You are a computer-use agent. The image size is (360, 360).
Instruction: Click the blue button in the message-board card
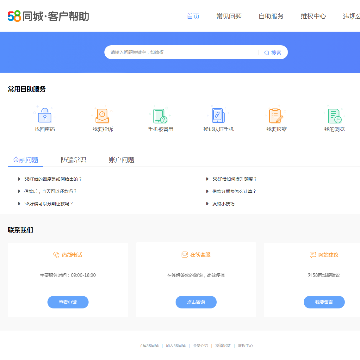(x=324, y=302)
